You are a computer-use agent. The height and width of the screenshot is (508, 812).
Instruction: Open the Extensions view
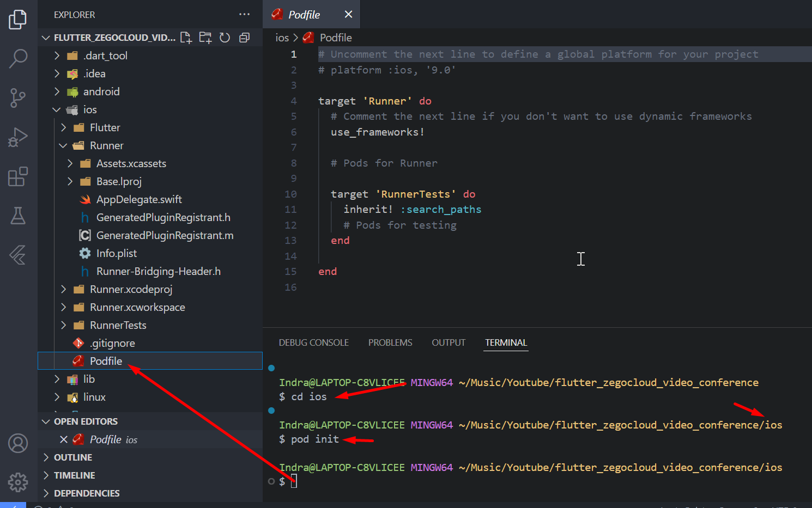coord(18,176)
